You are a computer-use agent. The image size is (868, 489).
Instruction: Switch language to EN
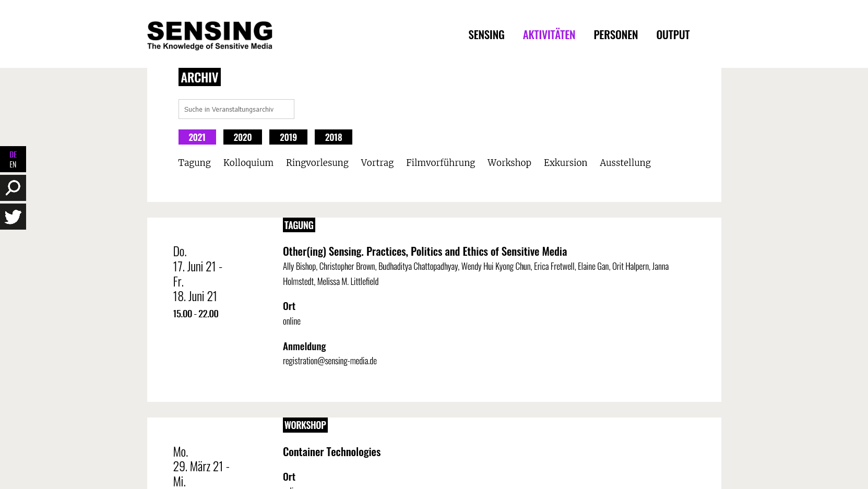point(13,165)
